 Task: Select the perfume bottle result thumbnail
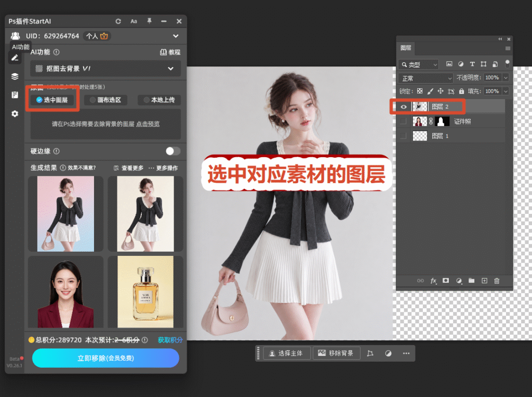point(145,292)
